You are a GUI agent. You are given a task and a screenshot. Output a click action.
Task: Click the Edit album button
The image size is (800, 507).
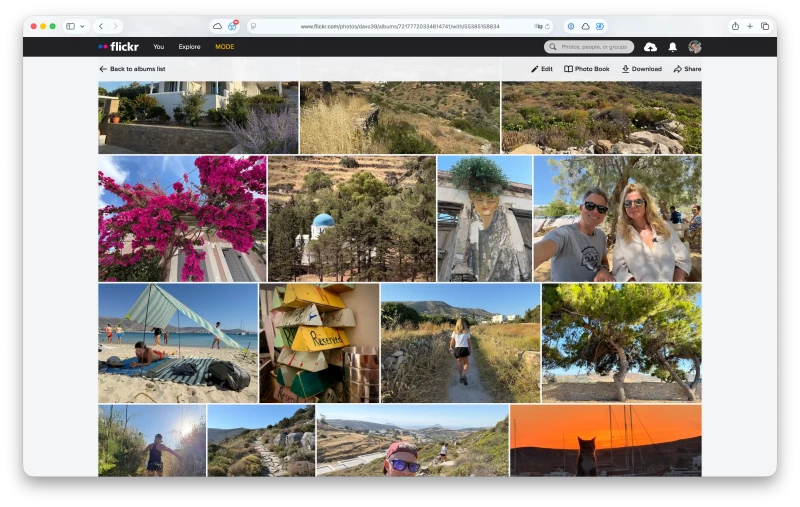point(541,69)
